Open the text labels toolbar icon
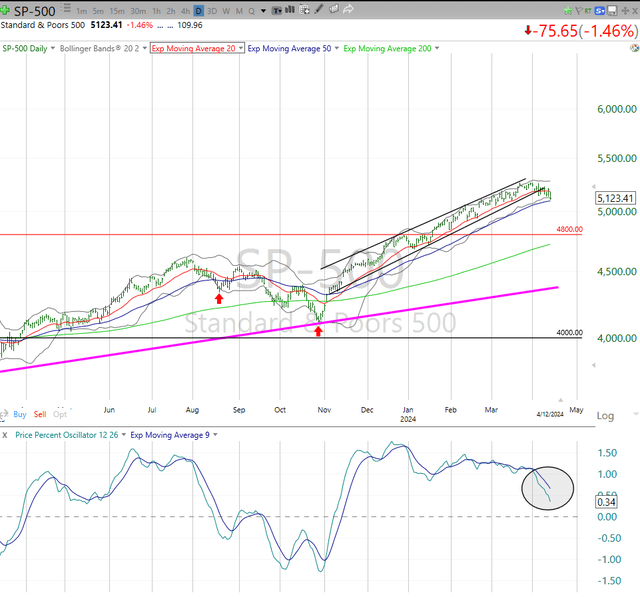The image size is (640, 597). tap(277, 10)
